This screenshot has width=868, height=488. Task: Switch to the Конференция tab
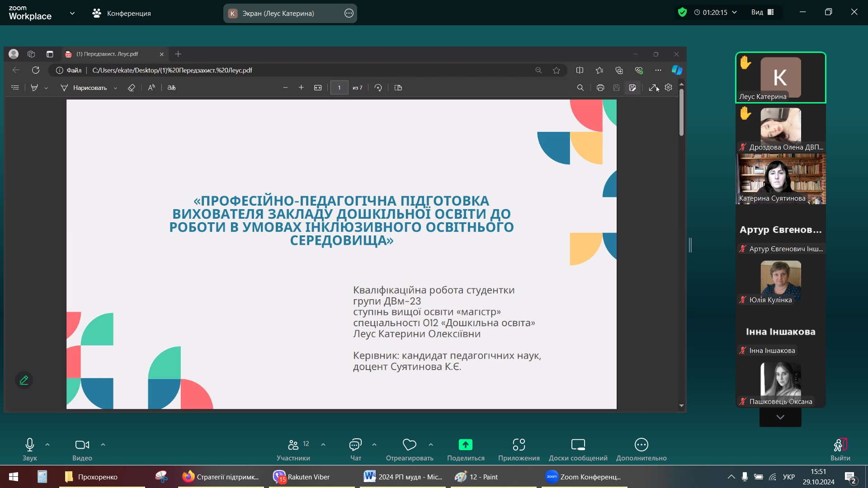[x=122, y=13]
